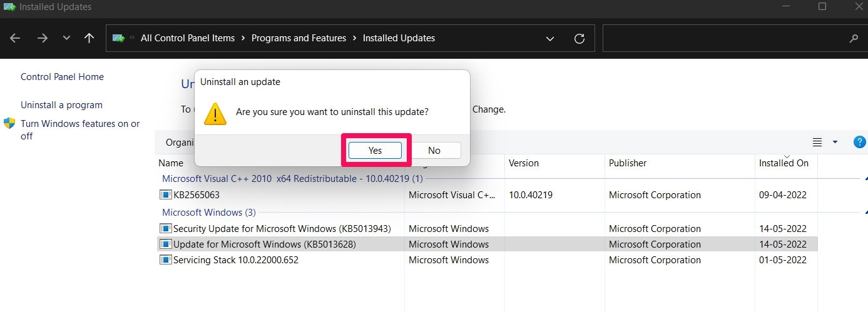868x312 pixels.
Task: Select KB2565063 update row
Action: click(487, 195)
